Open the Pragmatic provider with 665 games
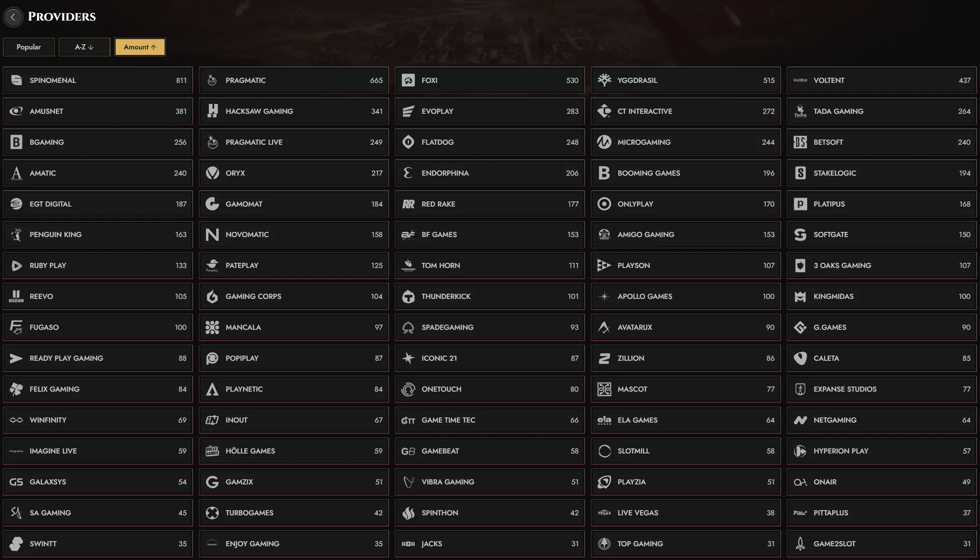Viewport: 980px width, 560px height. point(294,80)
